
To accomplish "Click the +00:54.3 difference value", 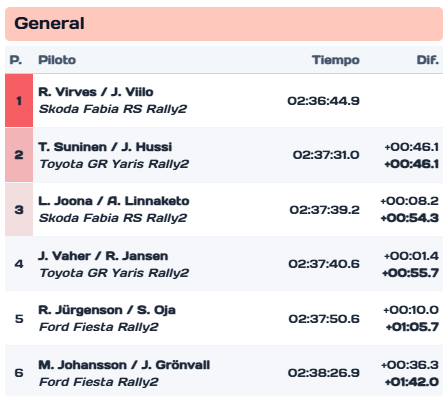I will click(410, 218).
